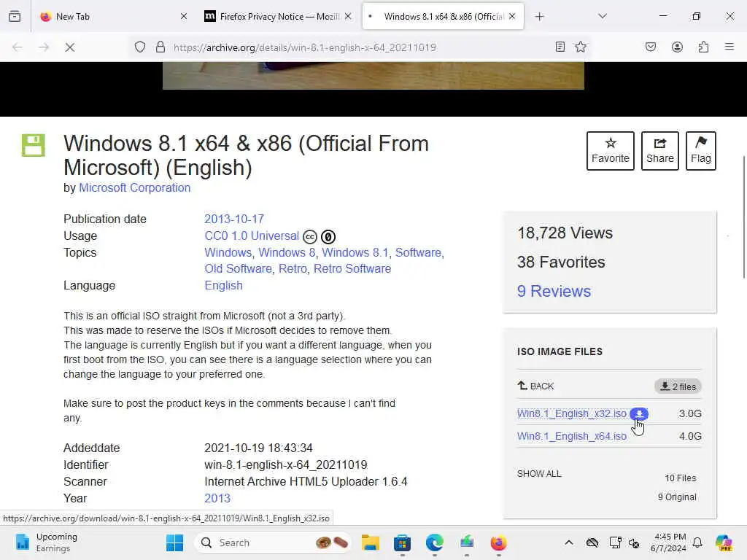Click the zero public domain icon

tap(328, 237)
